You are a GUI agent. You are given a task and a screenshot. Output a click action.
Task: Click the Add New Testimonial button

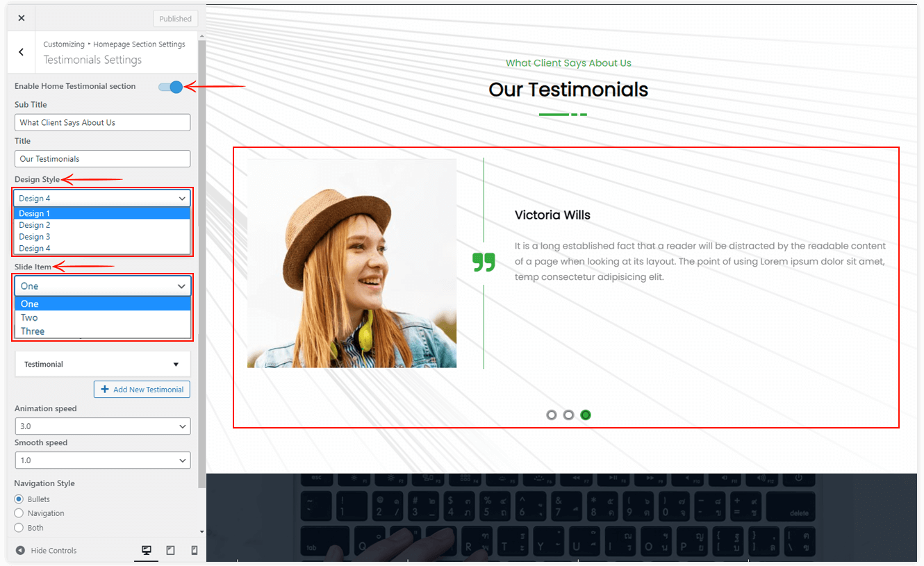[x=142, y=390]
